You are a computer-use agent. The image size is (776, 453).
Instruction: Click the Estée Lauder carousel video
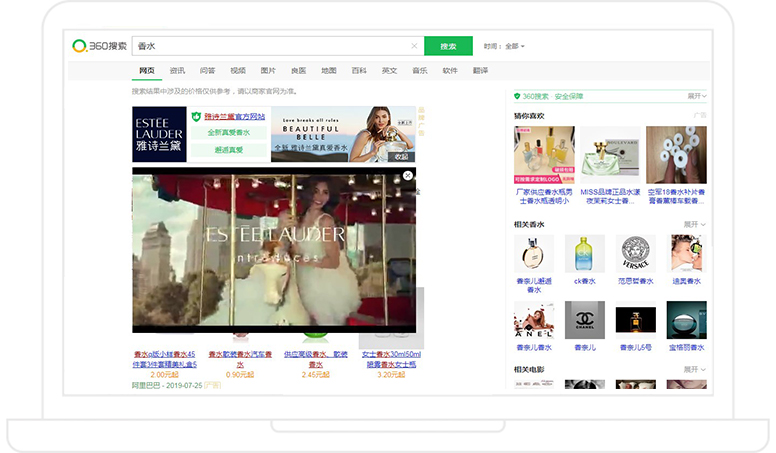(x=274, y=250)
